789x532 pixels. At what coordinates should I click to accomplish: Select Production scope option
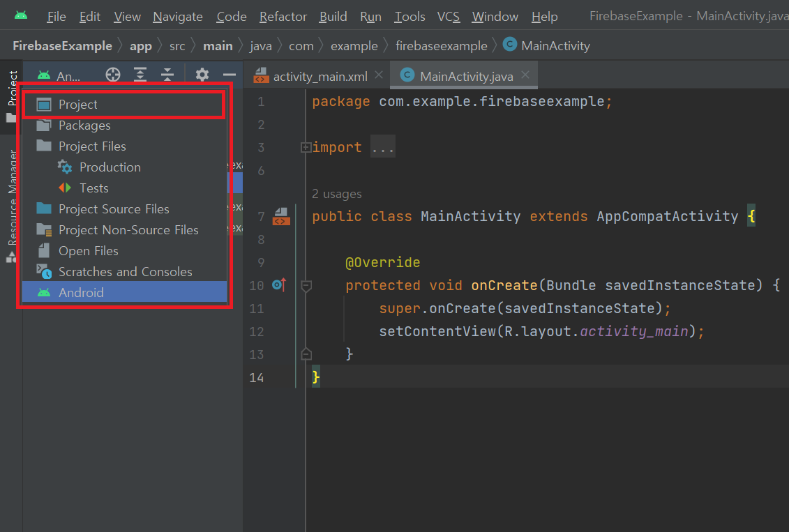click(x=124, y=167)
